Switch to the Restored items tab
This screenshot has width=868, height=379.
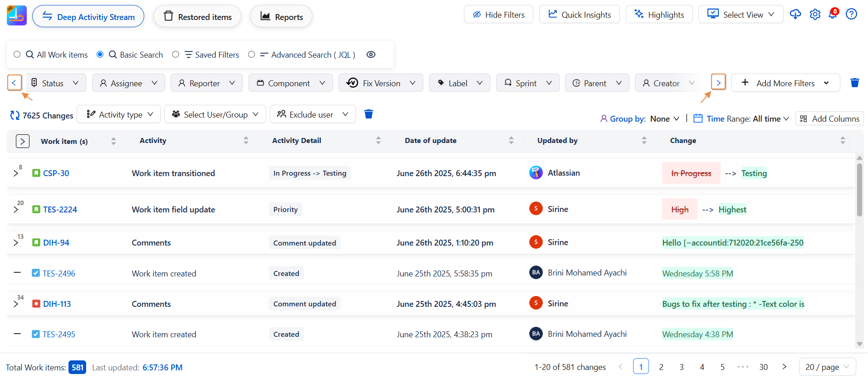[197, 17]
